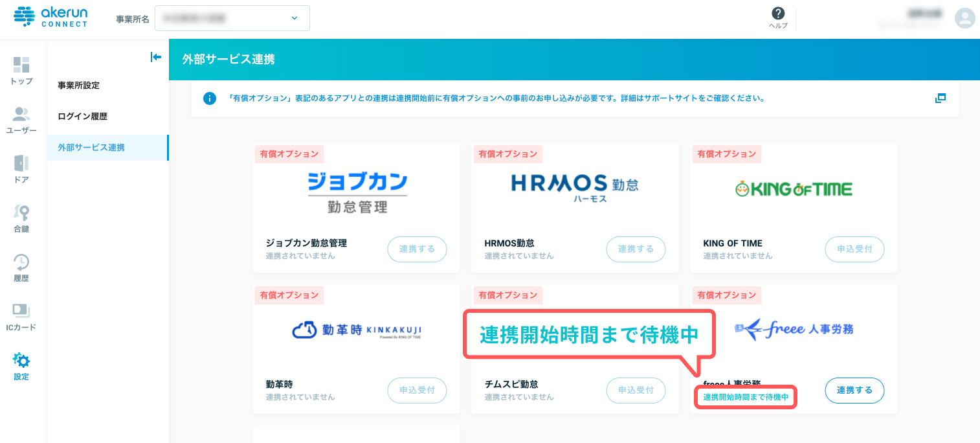Click the HRMOS勤怠 logo

click(575, 187)
